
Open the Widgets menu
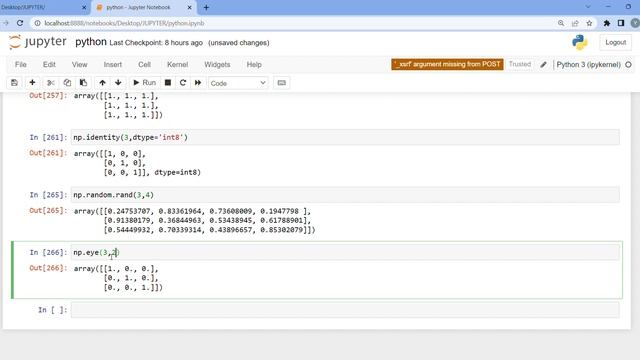click(x=217, y=64)
